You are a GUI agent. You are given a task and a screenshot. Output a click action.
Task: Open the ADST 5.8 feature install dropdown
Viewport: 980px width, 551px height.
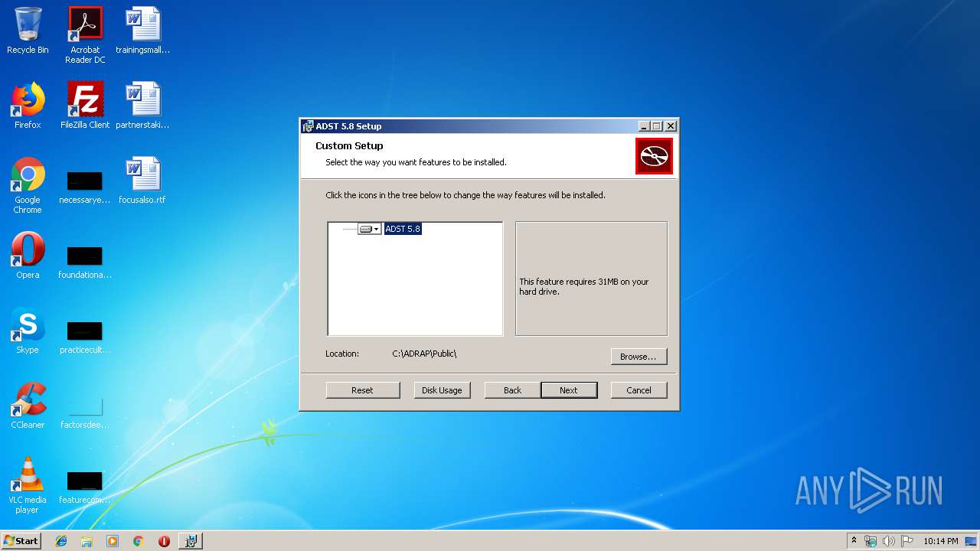tap(369, 229)
